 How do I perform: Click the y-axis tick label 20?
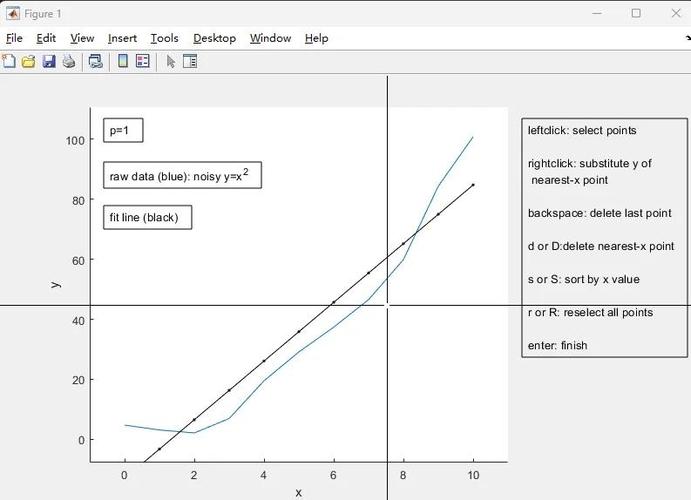click(x=78, y=380)
